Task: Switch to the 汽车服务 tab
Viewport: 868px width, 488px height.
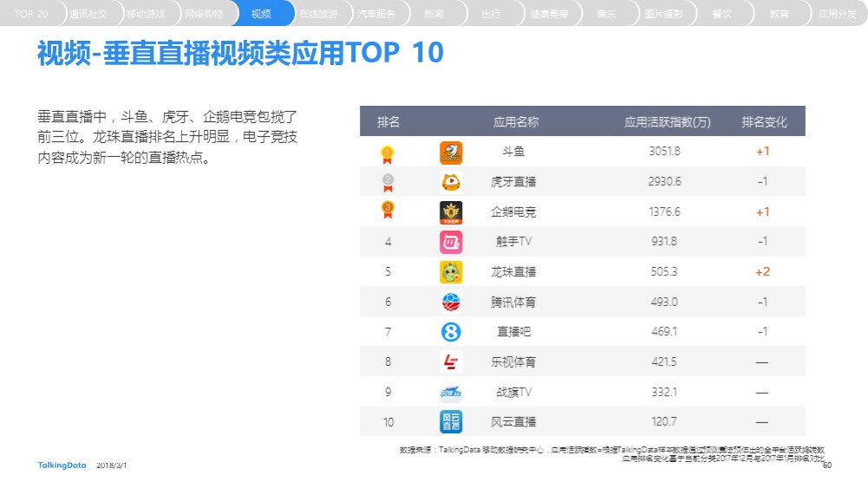Action: (376, 13)
